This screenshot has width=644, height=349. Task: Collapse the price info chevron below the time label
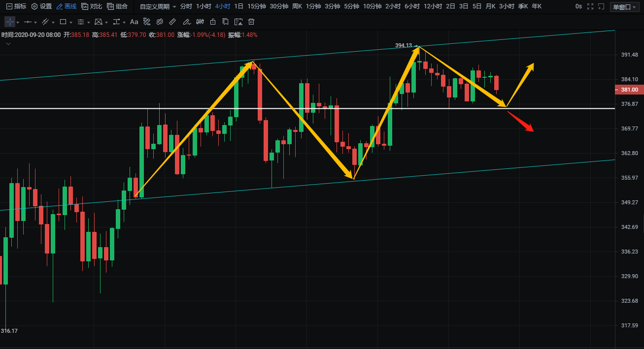click(x=8, y=44)
